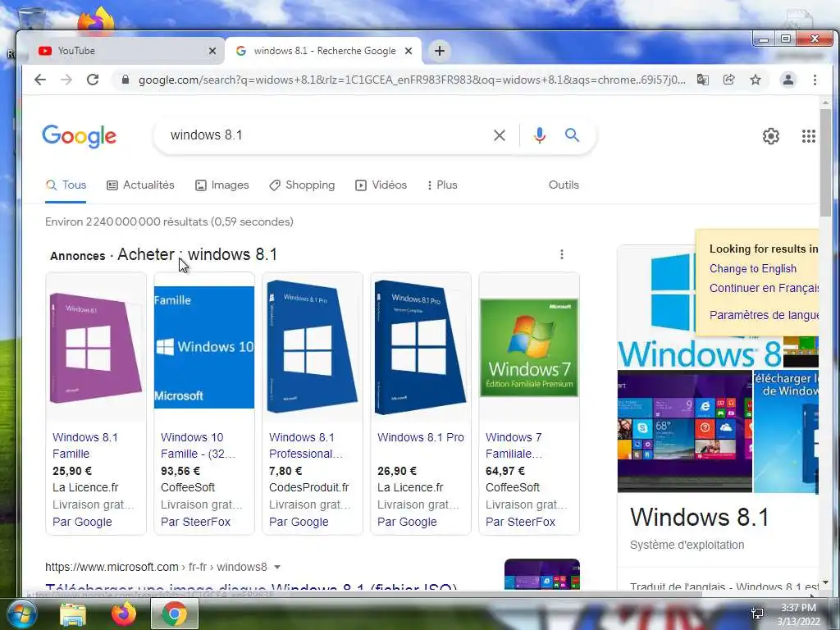Expand microsoft.com result dropdown arrow
The width and height of the screenshot is (840, 630).
(277, 567)
